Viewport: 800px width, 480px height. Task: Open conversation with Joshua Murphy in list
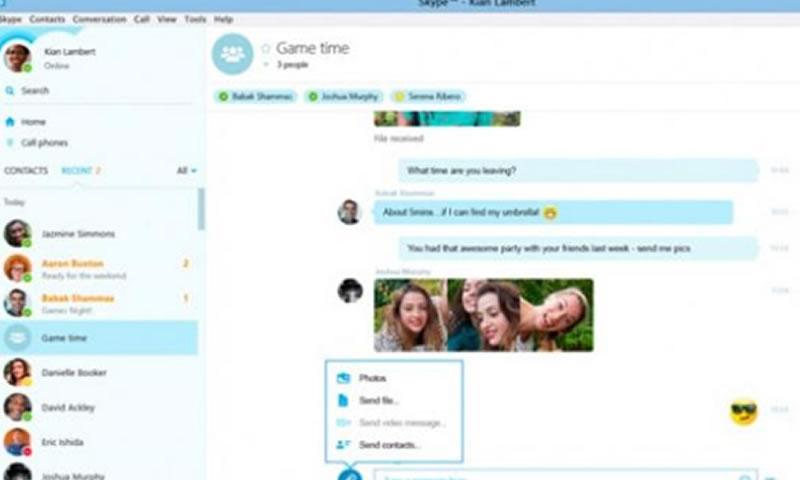click(x=99, y=472)
